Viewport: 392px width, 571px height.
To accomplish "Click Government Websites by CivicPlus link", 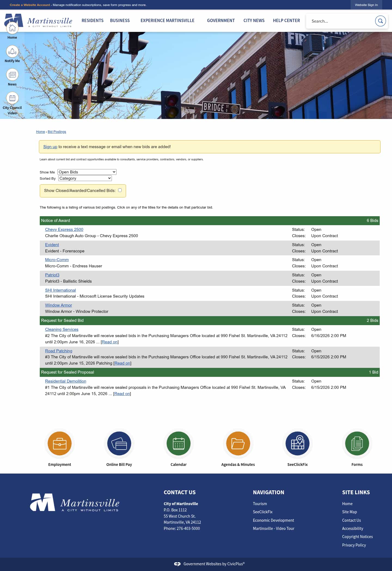I will [214, 564].
